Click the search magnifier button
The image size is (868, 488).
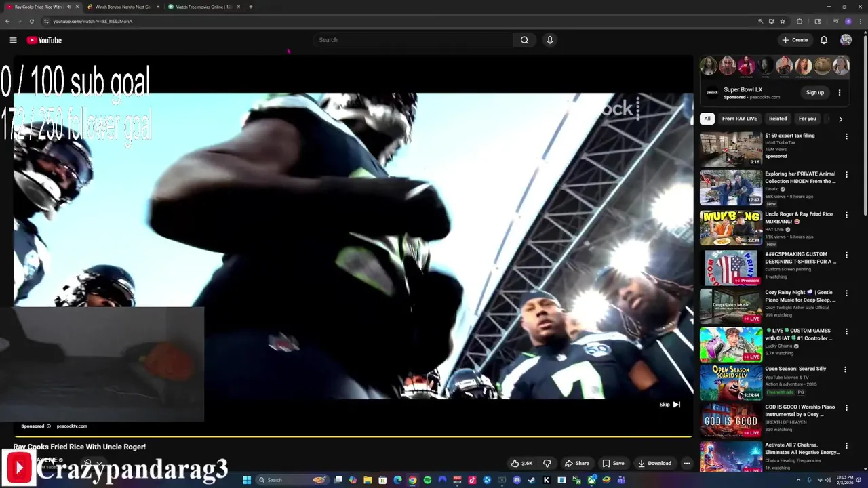click(x=524, y=40)
